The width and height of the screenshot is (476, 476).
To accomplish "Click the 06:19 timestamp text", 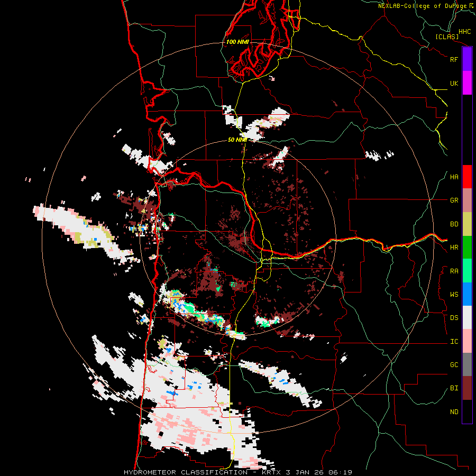I will tap(342, 472).
